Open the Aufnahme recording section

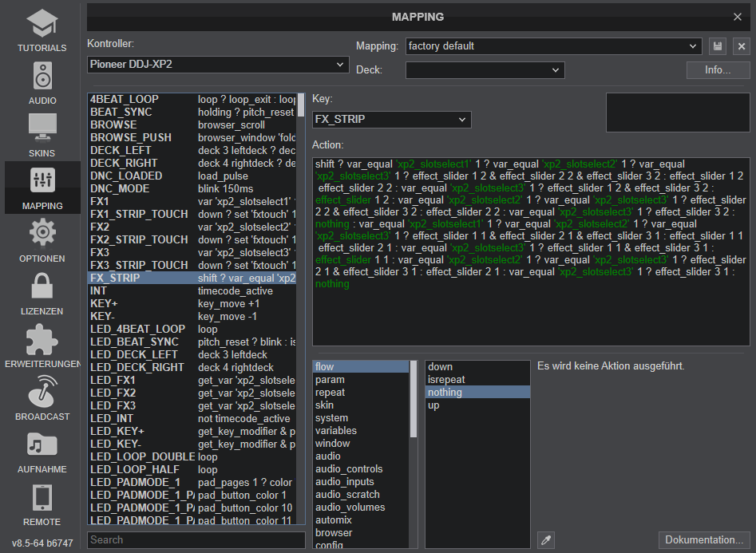[42, 450]
